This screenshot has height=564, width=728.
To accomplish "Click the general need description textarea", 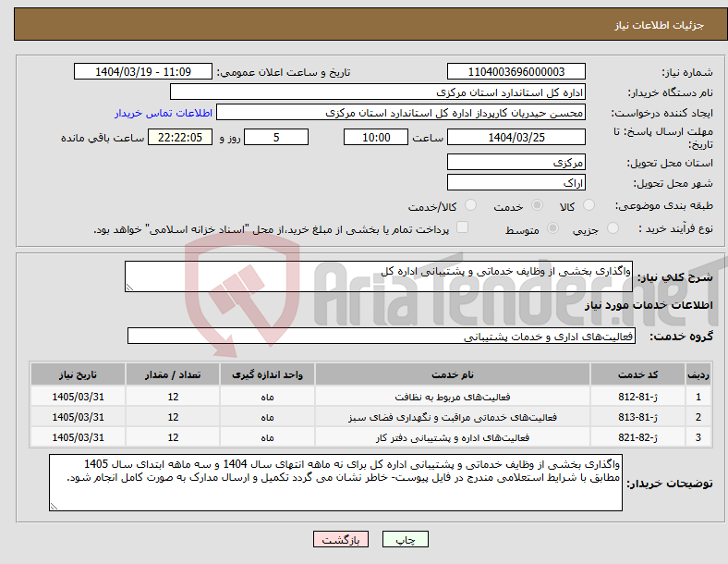I will [x=379, y=276].
